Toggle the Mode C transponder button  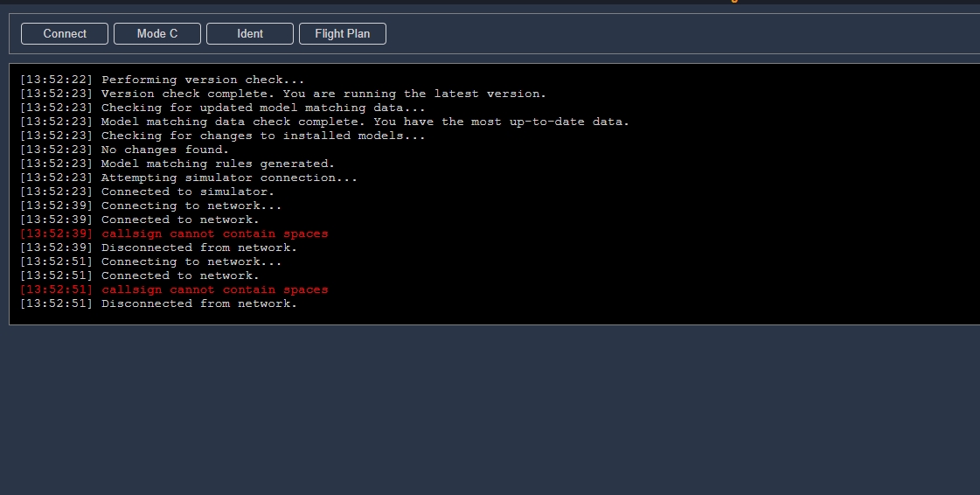pyautogui.click(x=157, y=34)
